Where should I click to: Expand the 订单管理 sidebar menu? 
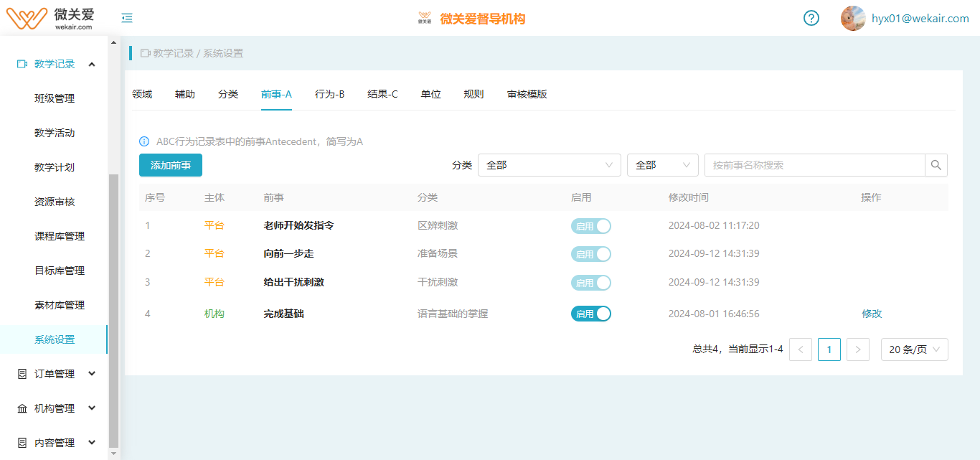click(56, 374)
